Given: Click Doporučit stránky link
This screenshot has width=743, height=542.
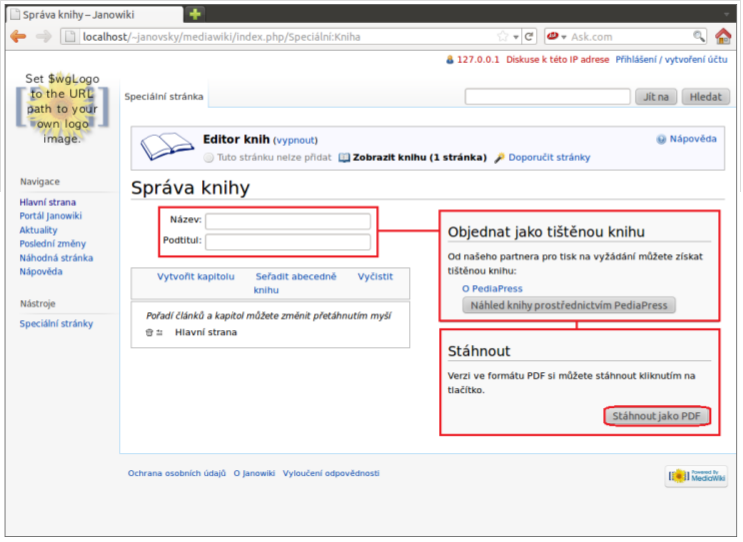Looking at the screenshot, I should tap(549, 158).
